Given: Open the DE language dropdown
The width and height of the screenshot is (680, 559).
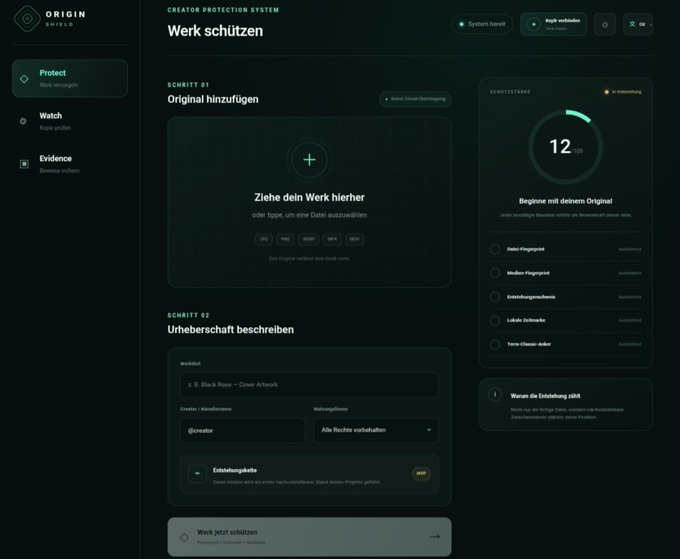Looking at the screenshot, I should 638,25.
